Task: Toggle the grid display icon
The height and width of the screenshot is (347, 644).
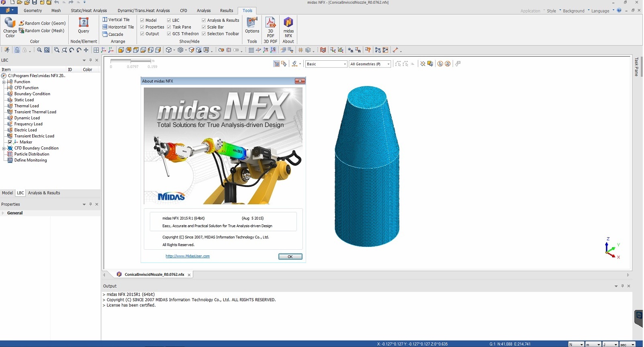Action: [x=251, y=50]
